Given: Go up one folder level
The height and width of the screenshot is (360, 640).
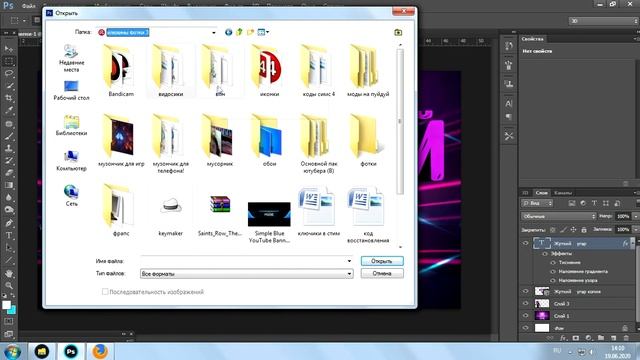Looking at the screenshot, I should pos(239,32).
